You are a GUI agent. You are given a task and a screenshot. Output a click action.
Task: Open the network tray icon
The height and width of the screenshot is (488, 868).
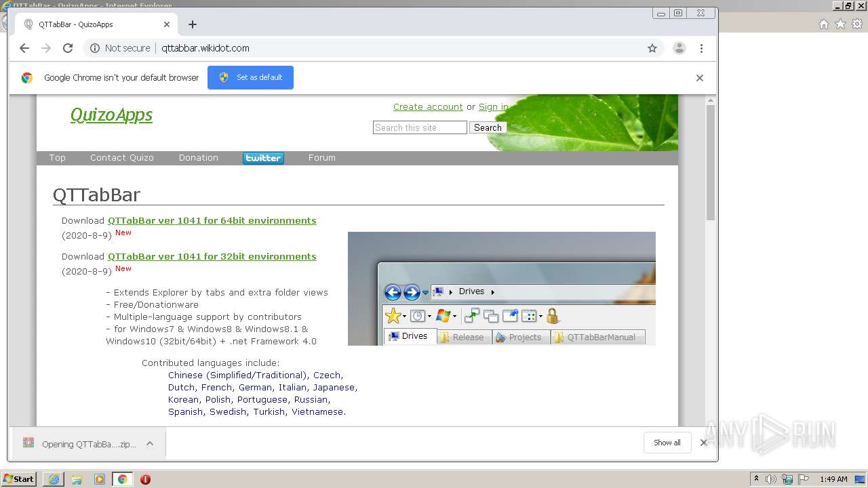click(787, 479)
